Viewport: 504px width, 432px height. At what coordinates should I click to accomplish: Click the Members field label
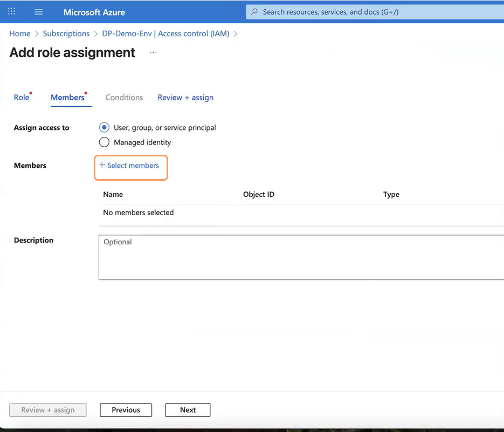click(30, 166)
